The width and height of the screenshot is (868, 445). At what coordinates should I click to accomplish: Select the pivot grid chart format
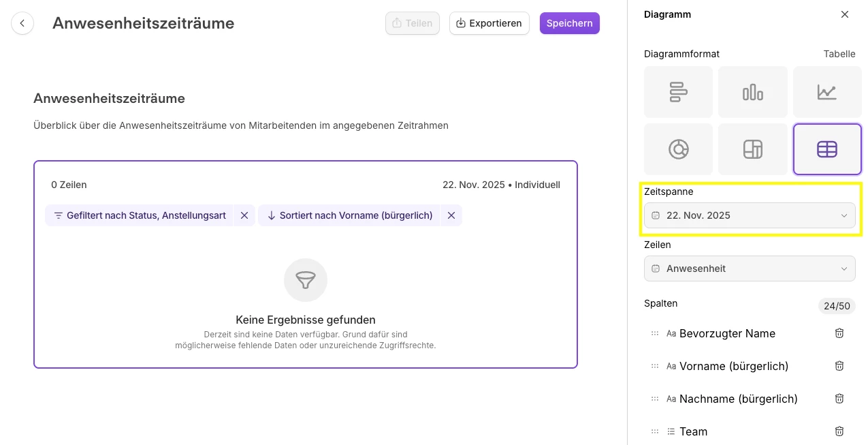click(x=752, y=149)
